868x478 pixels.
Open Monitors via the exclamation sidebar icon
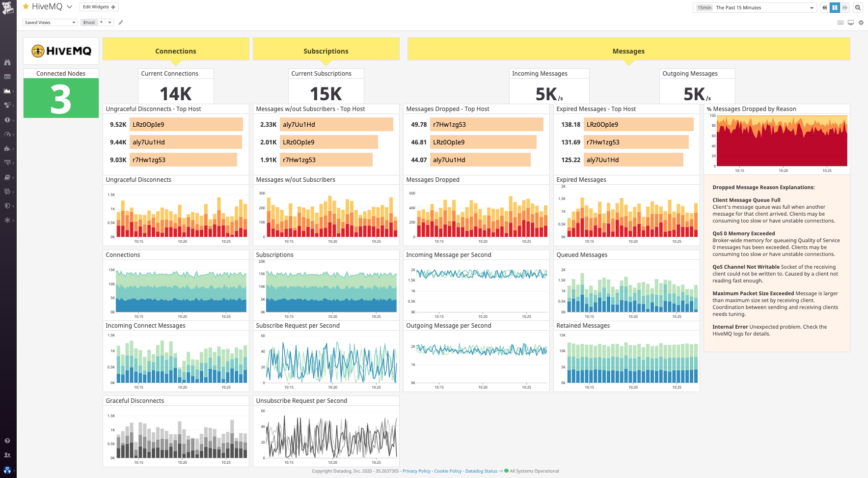7,119
